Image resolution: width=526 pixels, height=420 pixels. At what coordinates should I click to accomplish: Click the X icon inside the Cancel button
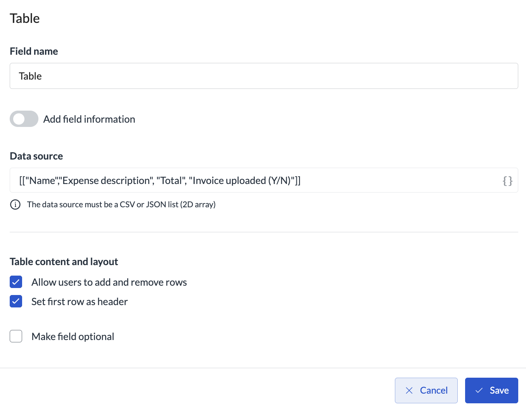coord(409,390)
